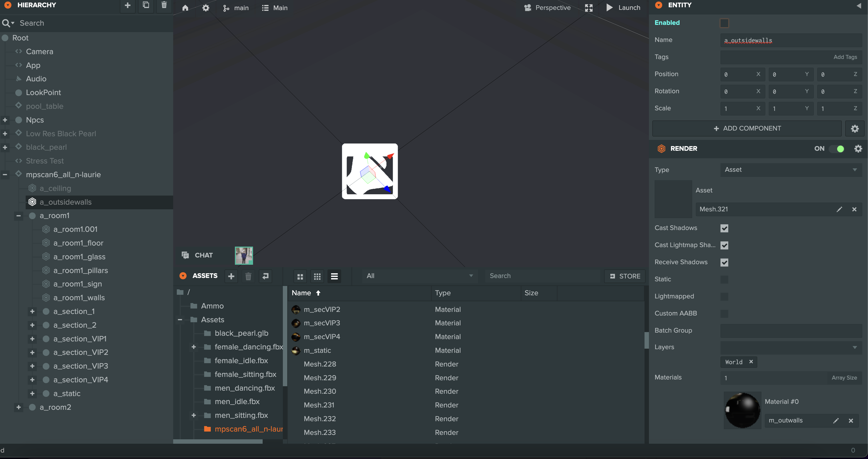
Task: Open Render component settings gear
Action: (858, 148)
